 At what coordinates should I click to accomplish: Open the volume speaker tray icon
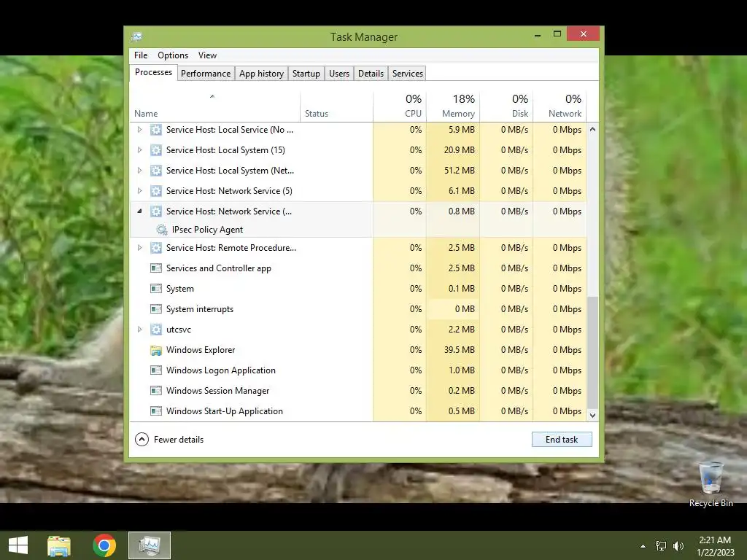point(678,546)
